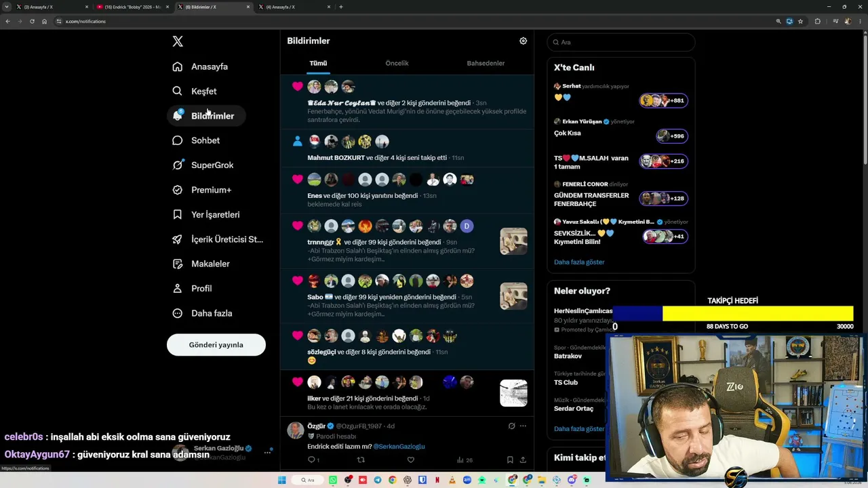Click the Ara search field on X
The image size is (868, 488).
620,42
